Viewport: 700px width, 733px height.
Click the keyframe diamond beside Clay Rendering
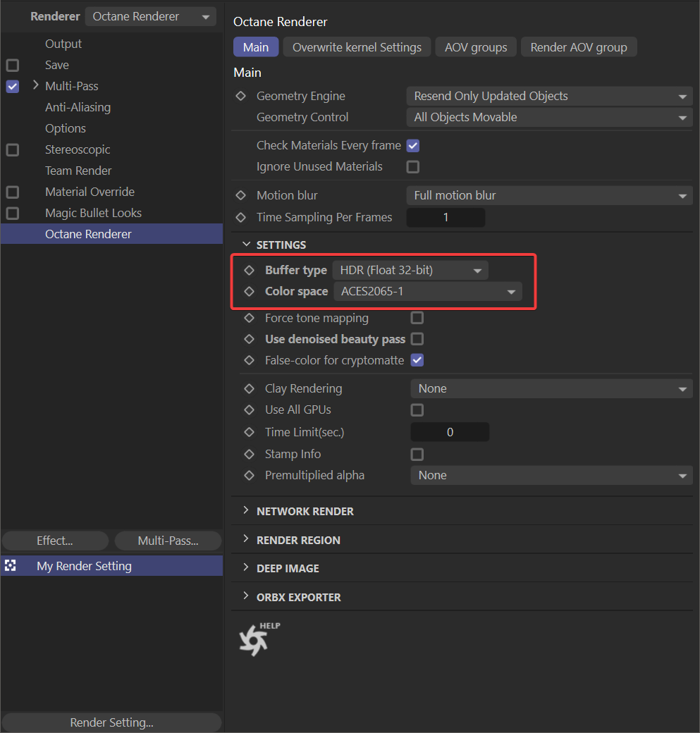249,388
